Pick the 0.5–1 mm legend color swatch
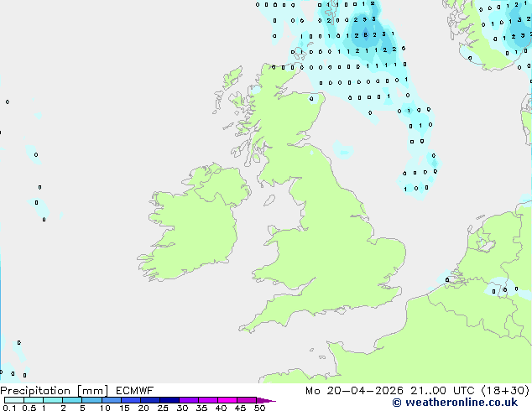 pyautogui.click(x=34, y=400)
